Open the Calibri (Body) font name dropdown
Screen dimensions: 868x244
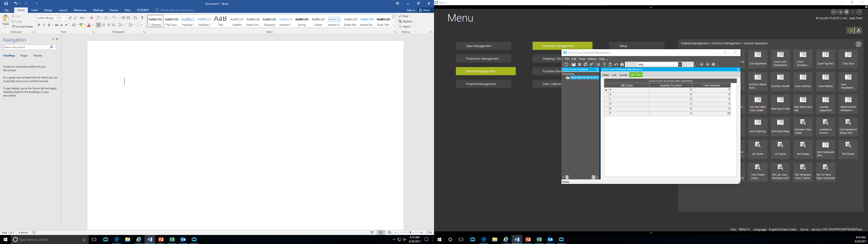[56, 18]
